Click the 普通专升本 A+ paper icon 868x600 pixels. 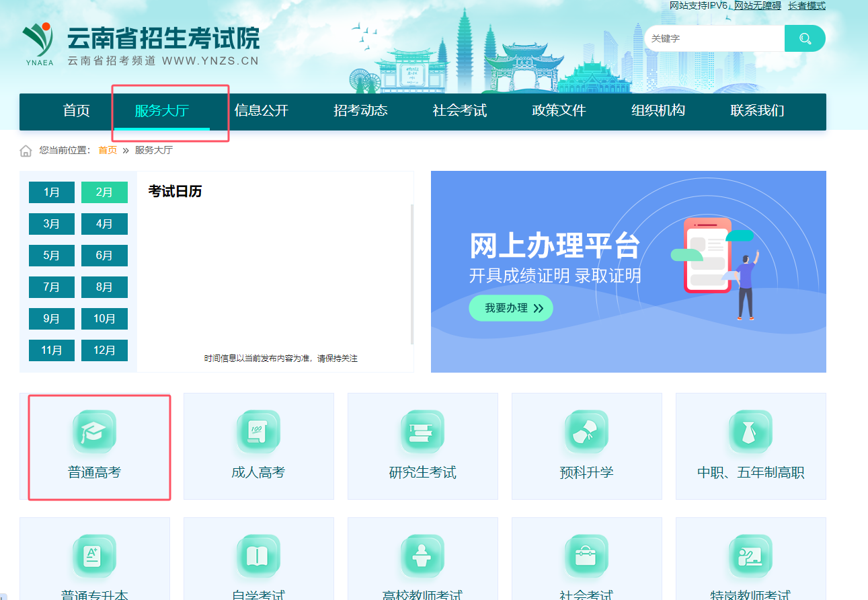point(94,556)
